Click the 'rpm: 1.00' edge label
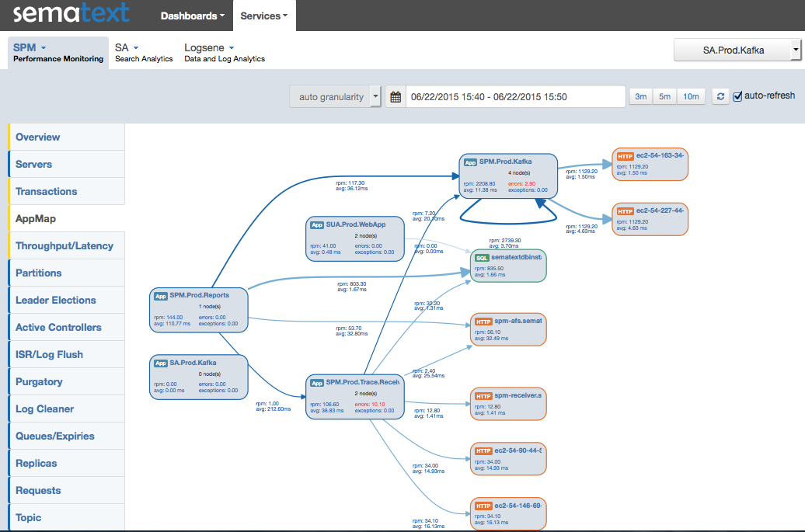The image size is (805, 532). pos(267,404)
